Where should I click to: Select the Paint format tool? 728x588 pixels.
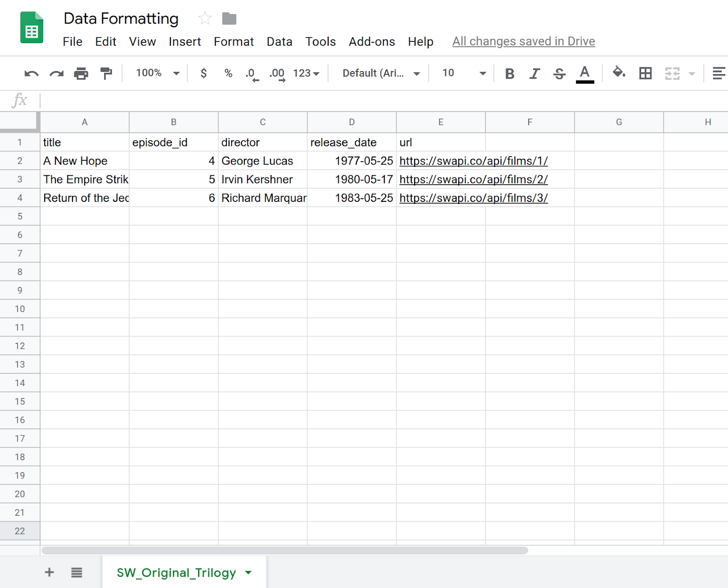click(106, 73)
